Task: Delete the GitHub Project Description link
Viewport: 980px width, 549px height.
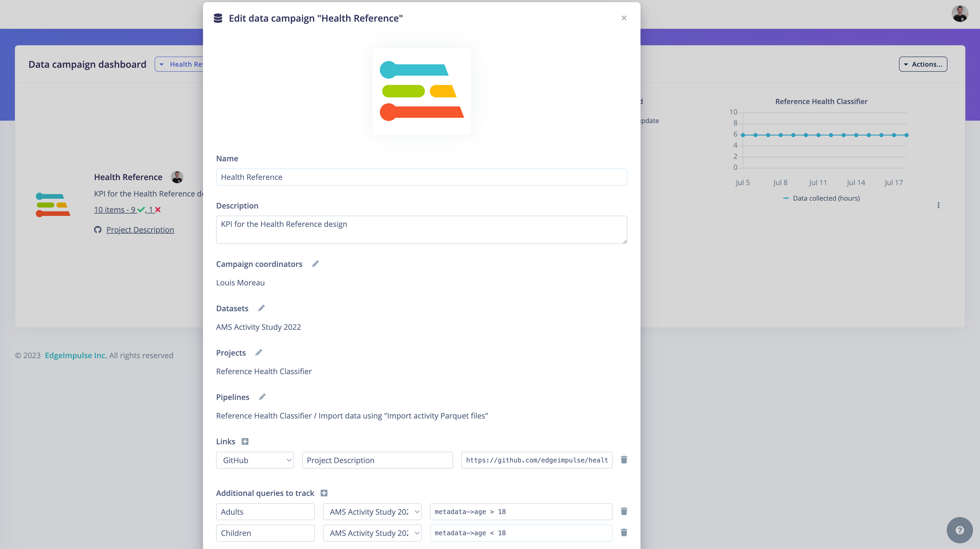Action: click(624, 460)
